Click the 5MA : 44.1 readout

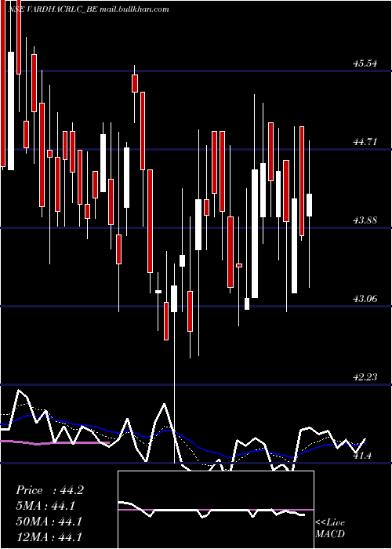click(x=45, y=506)
